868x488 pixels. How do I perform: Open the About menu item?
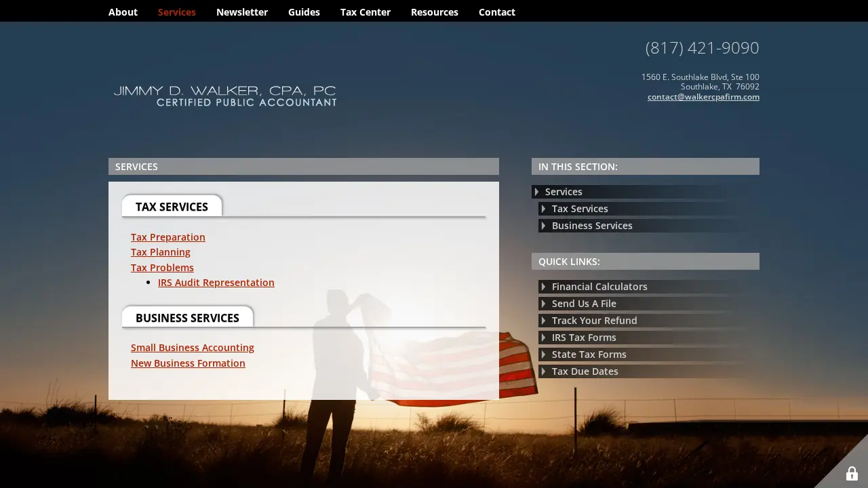[123, 12]
